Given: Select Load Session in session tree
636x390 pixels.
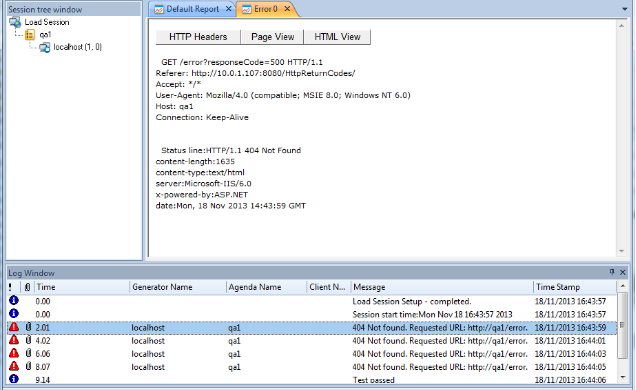Looking at the screenshot, I should pyautogui.click(x=47, y=22).
